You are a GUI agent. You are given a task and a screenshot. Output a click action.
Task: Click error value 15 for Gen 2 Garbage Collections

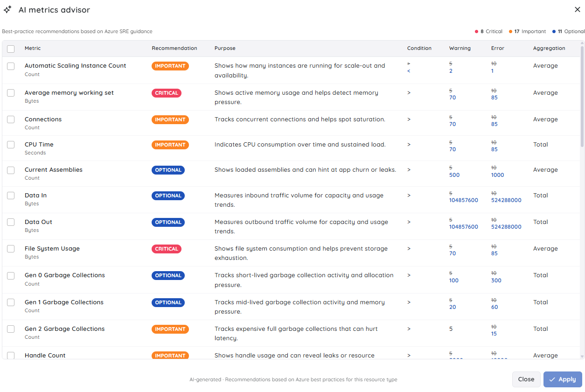coord(494,334)
